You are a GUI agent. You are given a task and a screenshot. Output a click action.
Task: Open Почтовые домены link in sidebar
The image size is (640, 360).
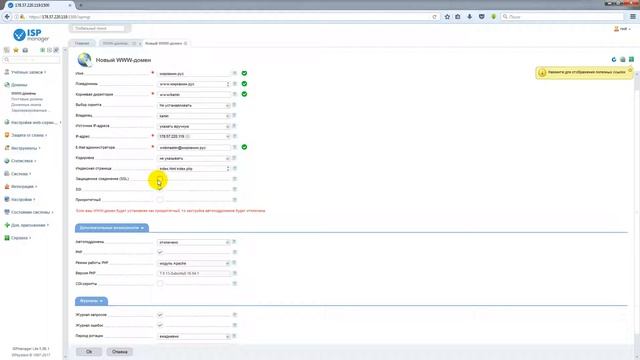pos(27,99)
